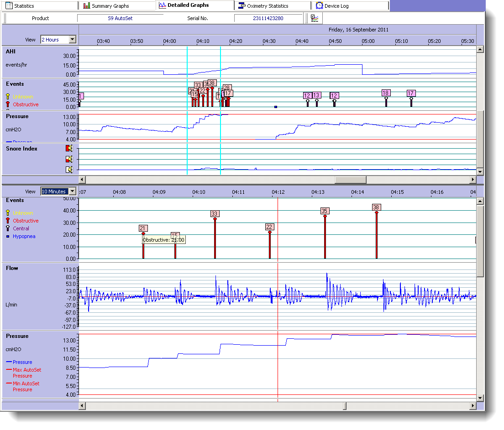Click obstructive event marker 38 in lower graph
This screenshot has height=430, width=504.
[376, 207]
